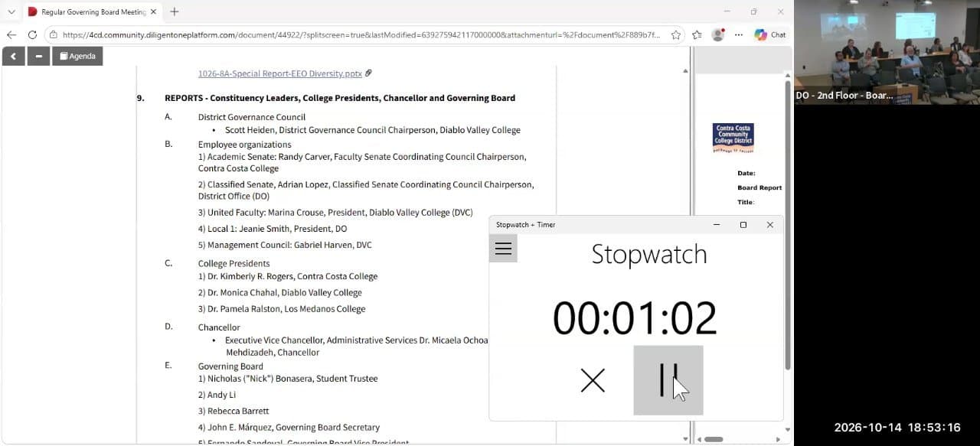Viewport: 980px width, 446px height.
Task: Bookmark this page with the star icon
Action: (x=676, y=34)
